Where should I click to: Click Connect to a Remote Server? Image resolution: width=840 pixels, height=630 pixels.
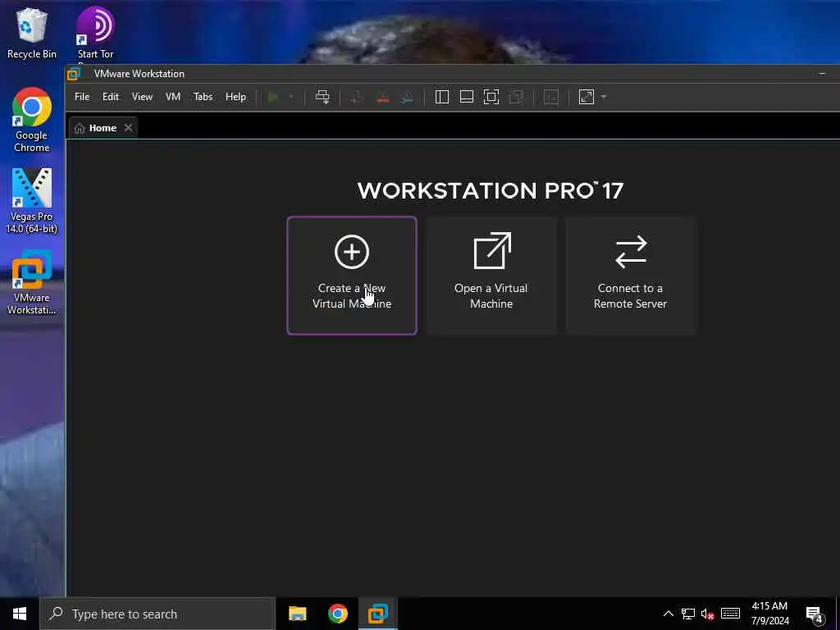(631, 276)
